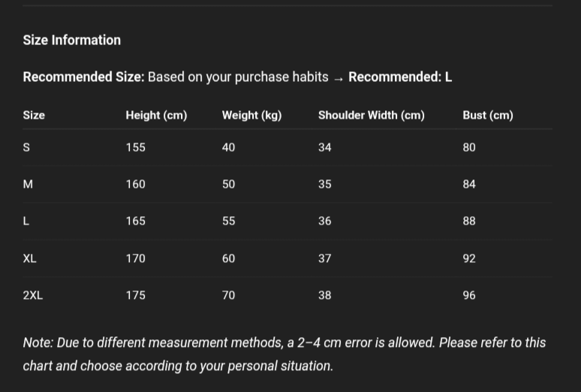
Task: Click height value 165 in table
Action: pyautogui.click(x=135, y=222)
